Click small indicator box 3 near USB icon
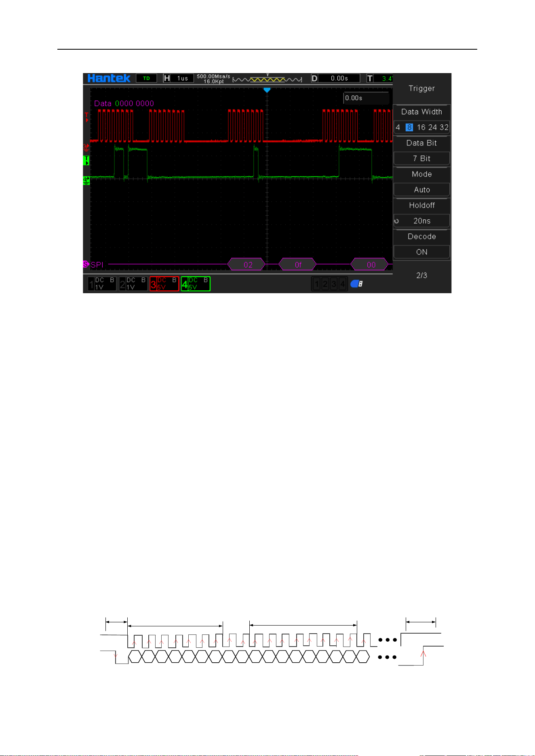 point(334,284)
